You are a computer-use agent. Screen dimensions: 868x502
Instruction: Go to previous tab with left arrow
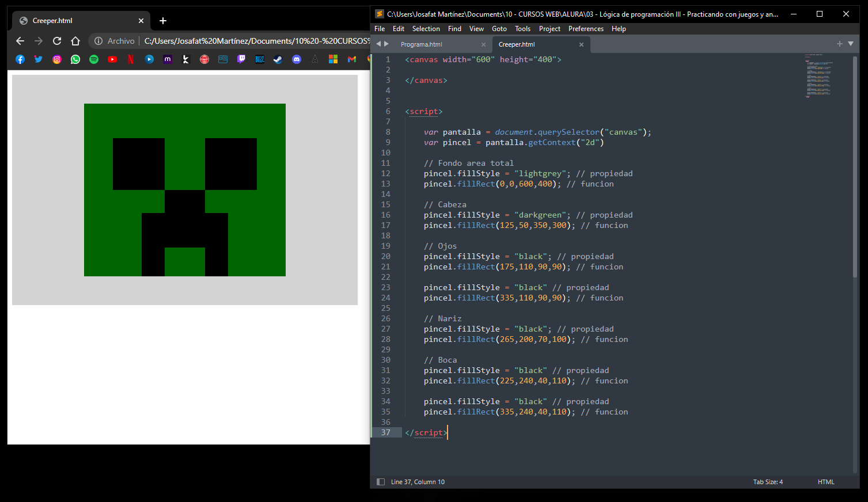[x=378, y=44]
